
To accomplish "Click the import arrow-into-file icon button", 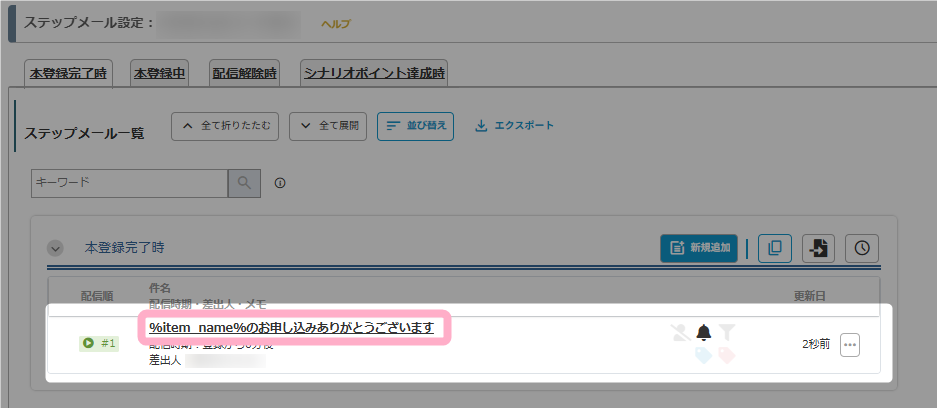I will click(x=818, y=248).
